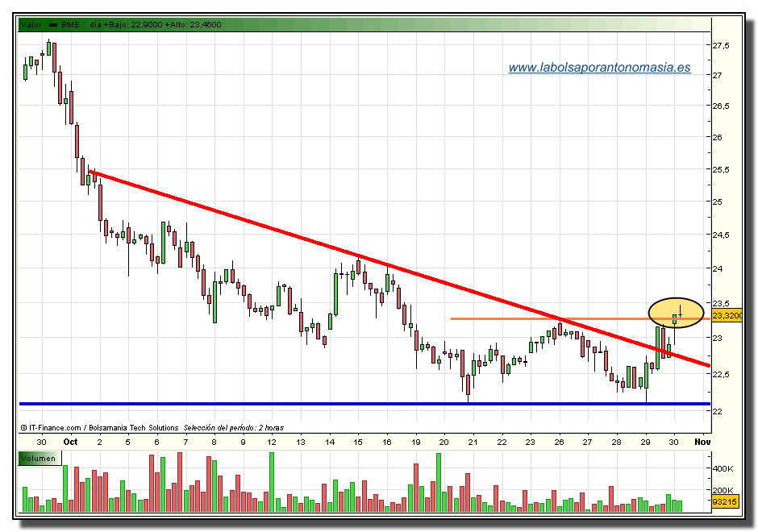This screenshot has width=758, height=532.
Task: Click the Oct month label on time axis
Action: pos(71,442)
